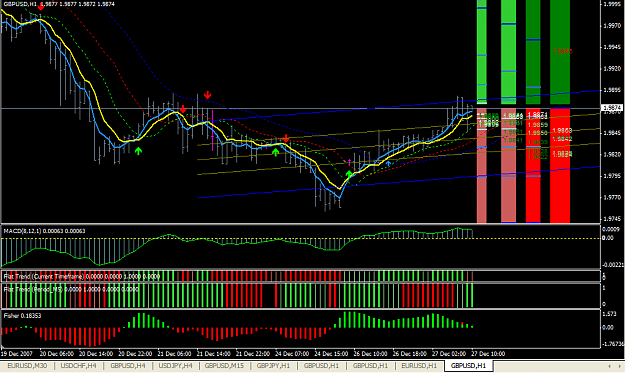Viewport: 625px width, 373px height.
Task: Select red arrow on yellow line near 21 Dec 06:00
Action: [x=183, y=109]
